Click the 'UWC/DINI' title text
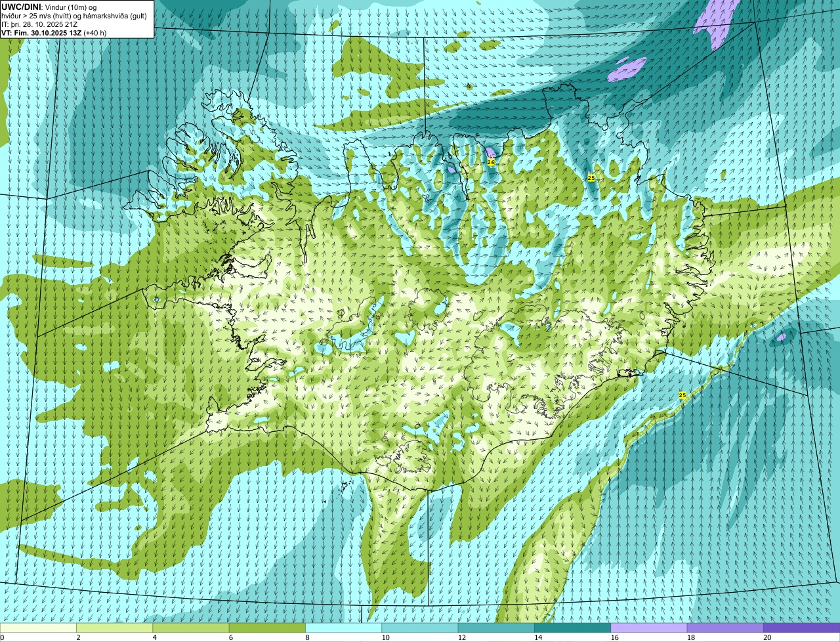Screen dimensions: 840x642 click(20, 7)
